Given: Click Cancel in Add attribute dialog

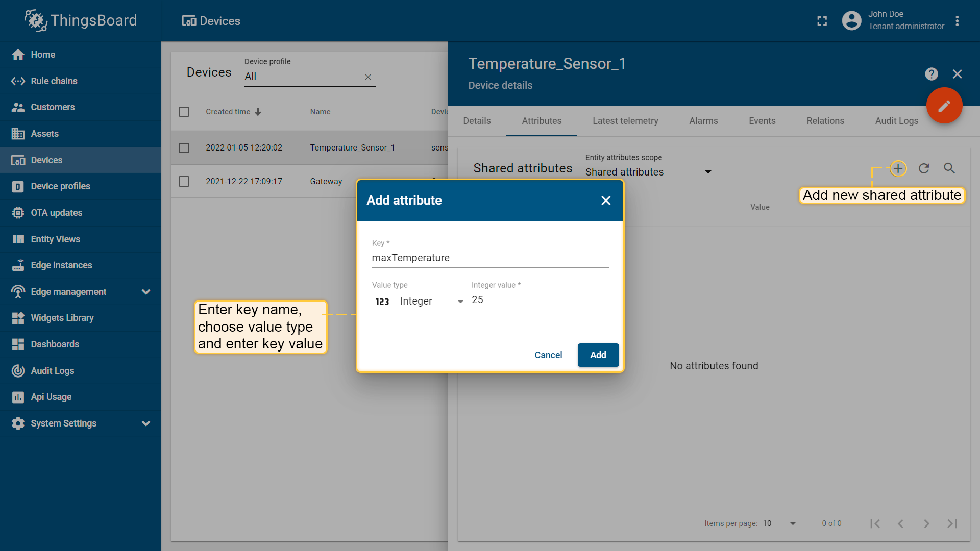Looking at the screenshot, I should (548, 355).
